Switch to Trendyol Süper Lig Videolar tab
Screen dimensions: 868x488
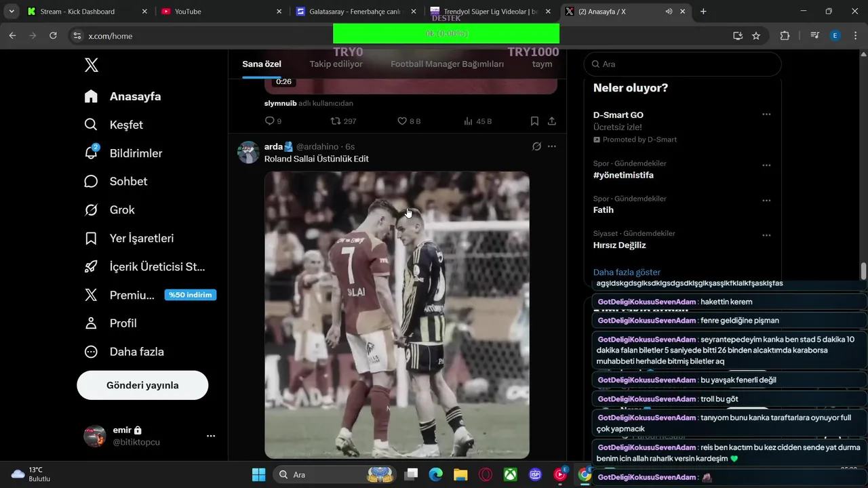click(490, 12)
